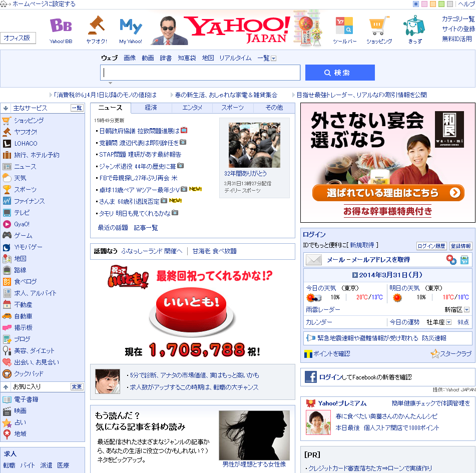Open the My Yahoo! icon
The height and width of the screenshot is (473, 476).
coord(131,26)
